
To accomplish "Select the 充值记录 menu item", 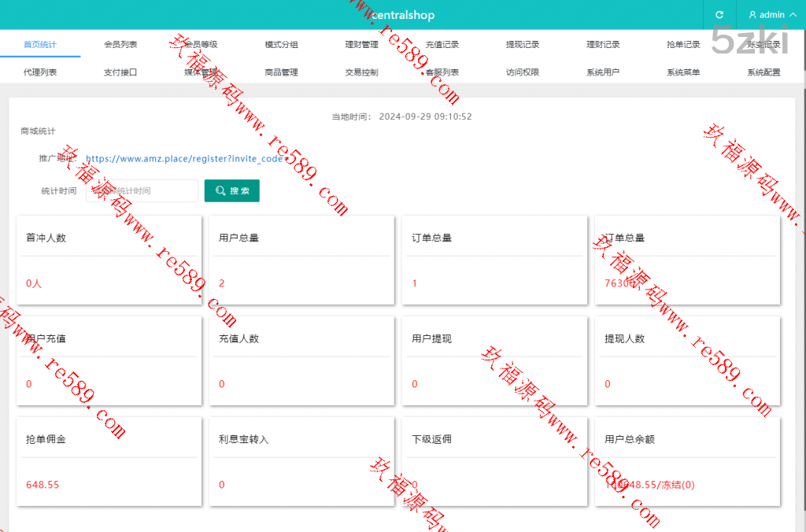I will coord(442,45).
